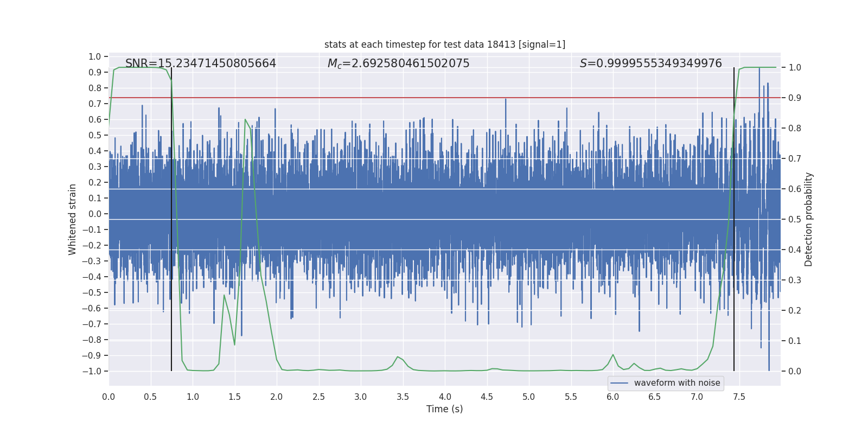The height and width of the screenshot is (434, 868).
Task: Select Detection probability tick label 0.7
Action: (795, 158)
